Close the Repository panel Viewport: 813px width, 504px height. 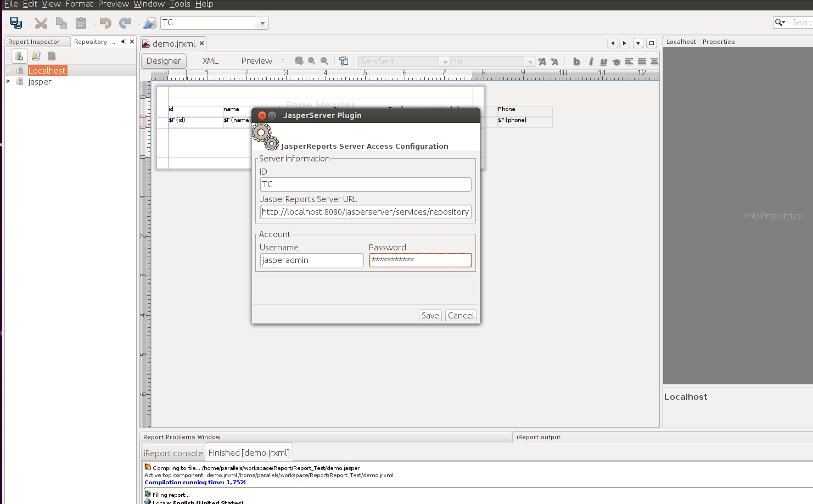(x=132, y=41)
